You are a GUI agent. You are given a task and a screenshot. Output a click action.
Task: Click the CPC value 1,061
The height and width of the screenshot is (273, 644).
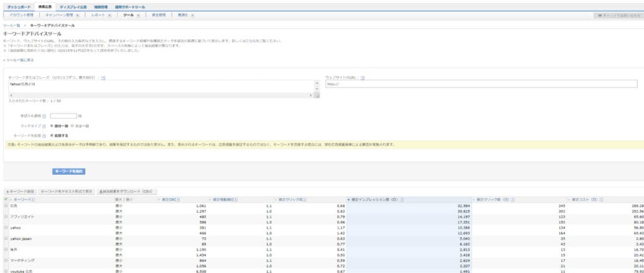pos(201,205)
